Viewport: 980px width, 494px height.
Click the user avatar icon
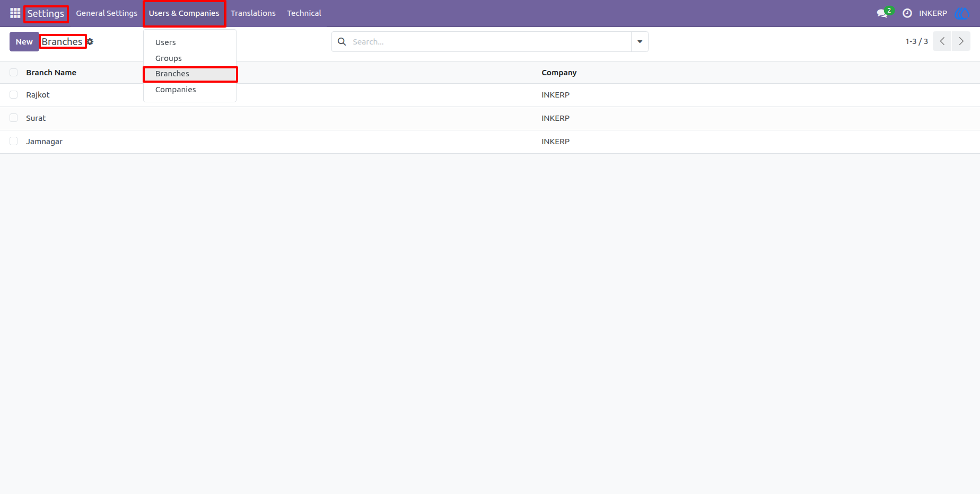pyautogui.click(x=962, y=13)
